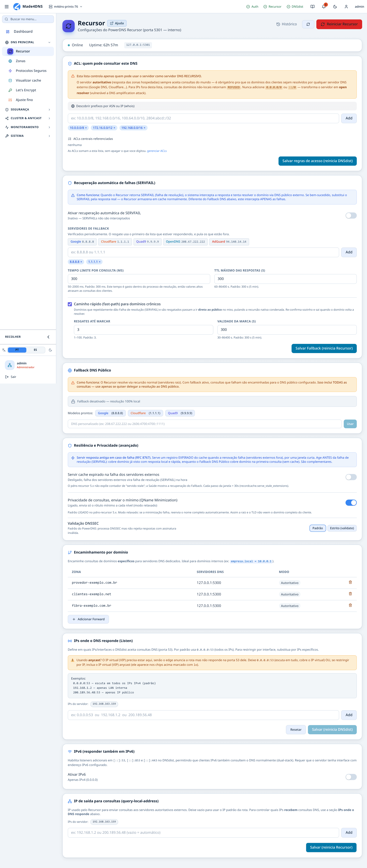Screen dimensions: 367x868
Task: Delete the fibra-exemplo.com.br forward
Action: (x=350, y=605)
